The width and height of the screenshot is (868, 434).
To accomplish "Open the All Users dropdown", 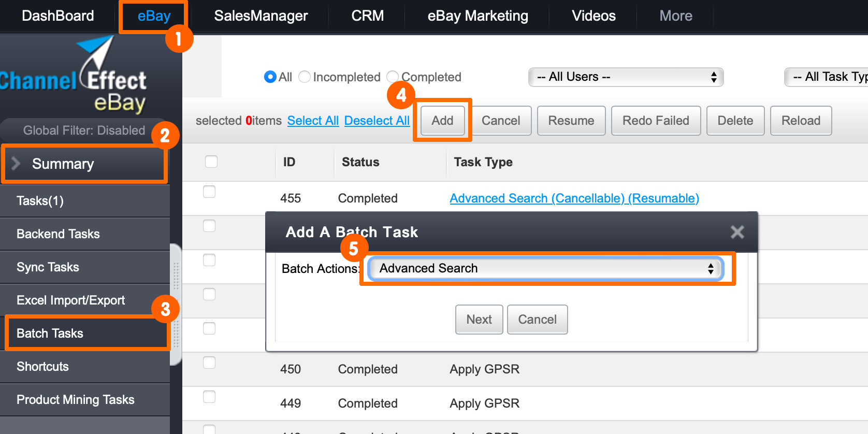I will tap(626, 77).
